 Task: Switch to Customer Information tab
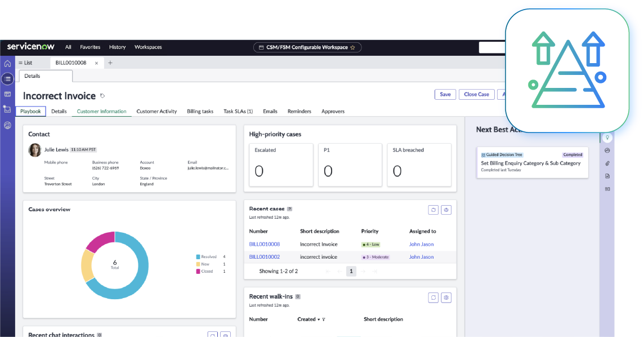101,112
